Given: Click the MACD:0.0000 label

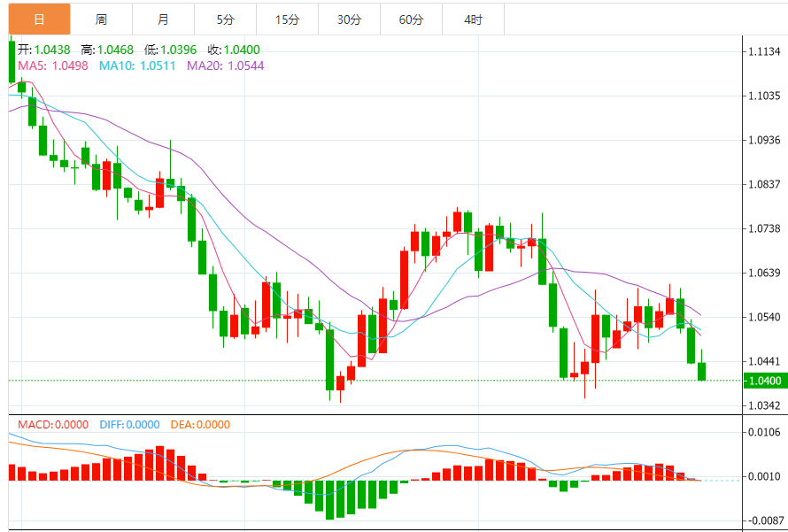Looking at the screenshot, I should 53,425.
